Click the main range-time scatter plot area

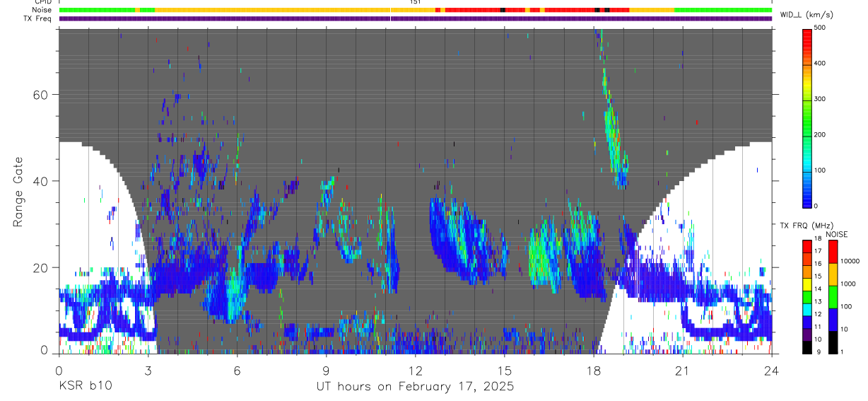(416, 191)
